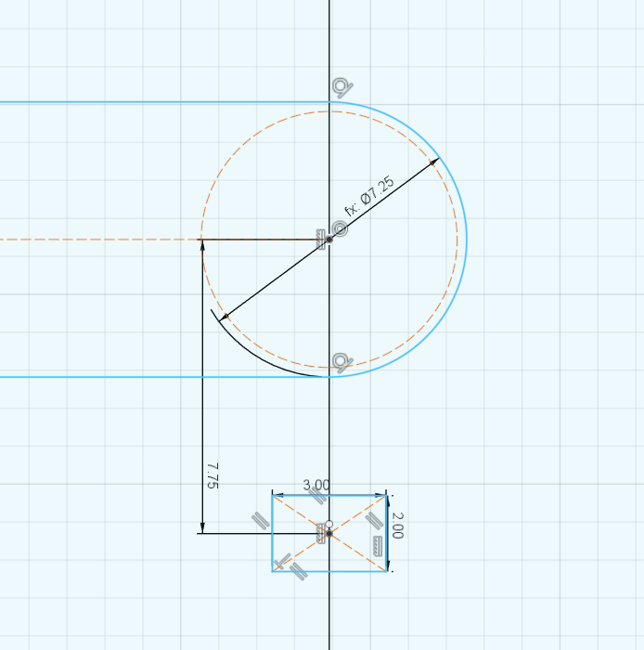Select the rectangle's center point
Viewport: 644px width, 650px height.
[329, 533]
